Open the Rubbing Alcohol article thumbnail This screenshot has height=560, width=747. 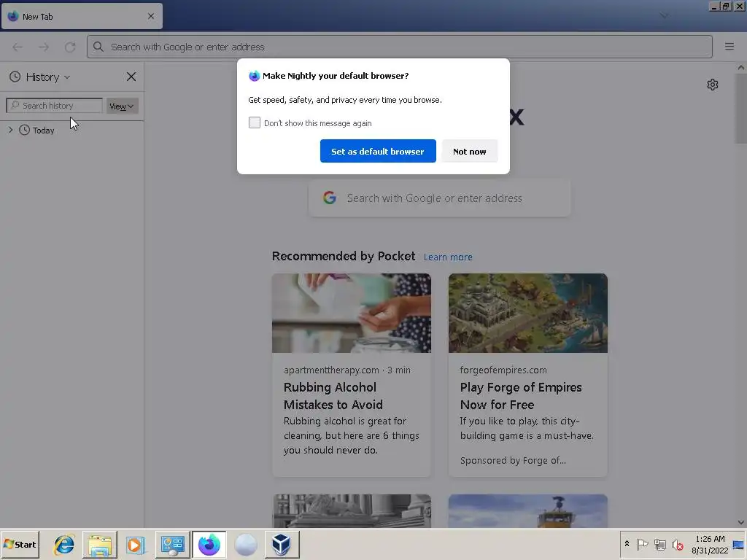coord(352,313)
